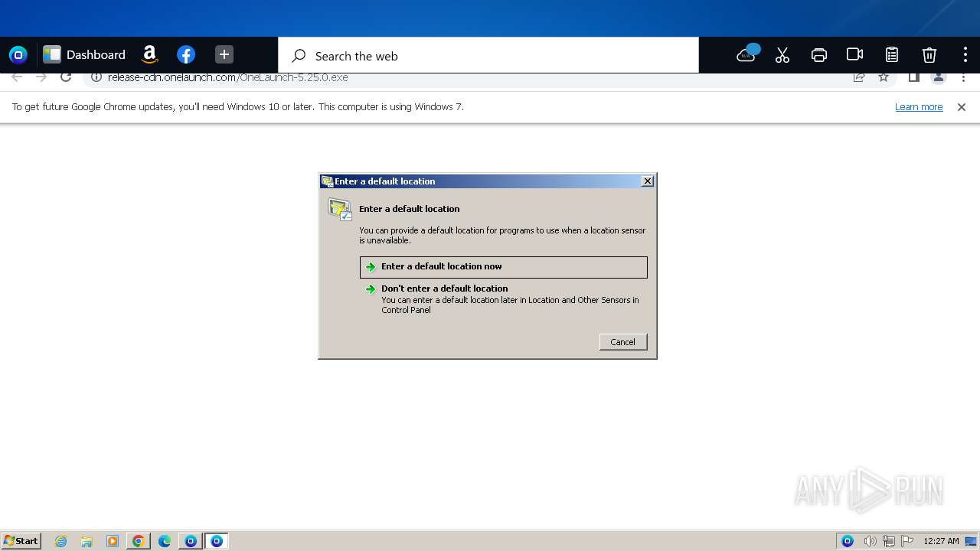This screenshot has height=551, width=980.
Task: Open the Windows Start menu
Action: pyautogui.click(x=21, y=541)
